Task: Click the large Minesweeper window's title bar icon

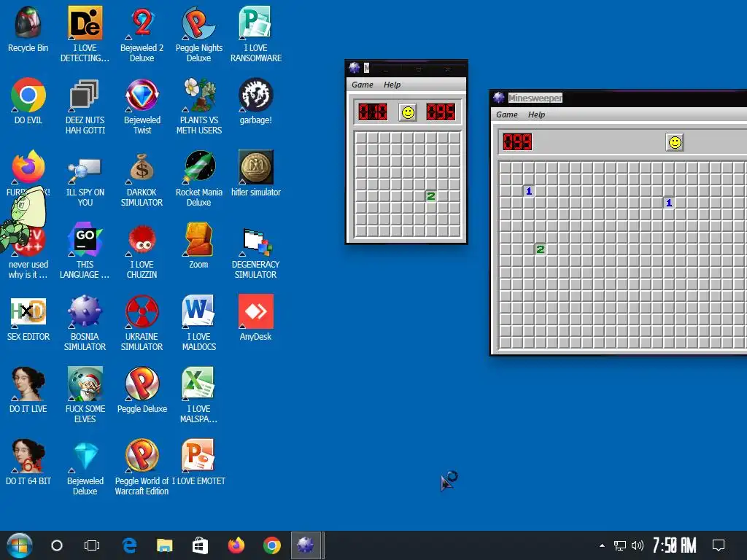Action: pos(498,98)
